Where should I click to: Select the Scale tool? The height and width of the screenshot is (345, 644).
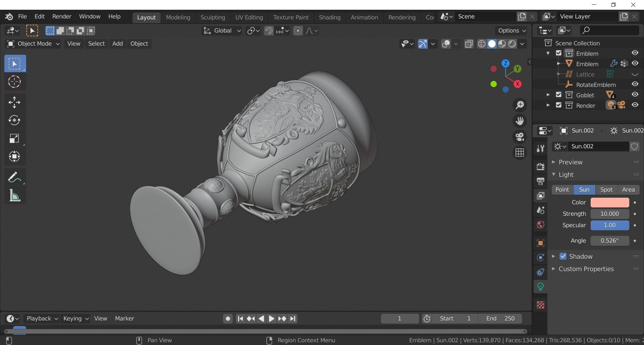coord(14,139)
